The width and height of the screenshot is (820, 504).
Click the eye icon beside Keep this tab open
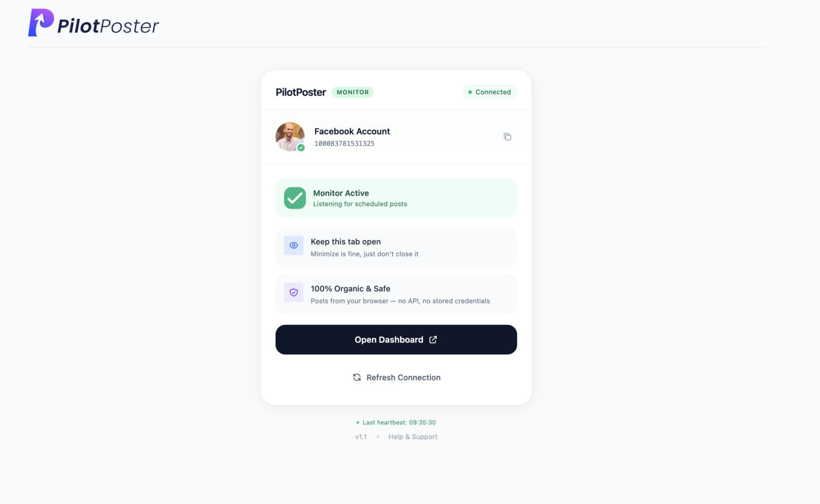294,245
